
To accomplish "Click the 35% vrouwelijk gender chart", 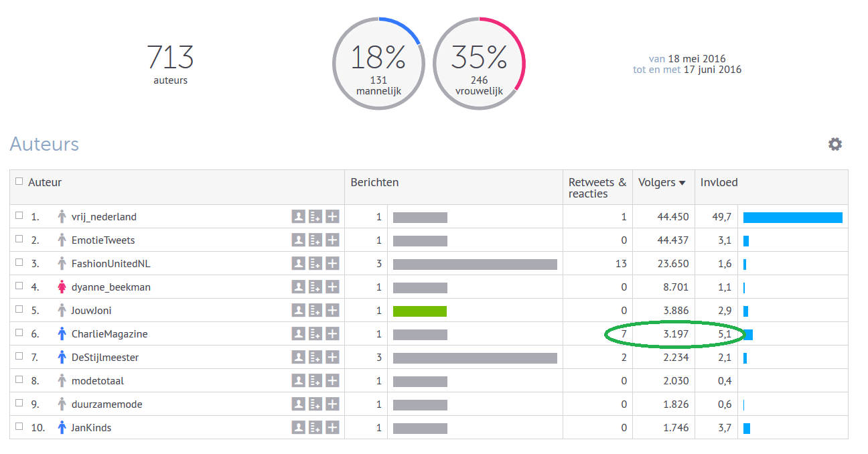I will (x=479, y=64).
